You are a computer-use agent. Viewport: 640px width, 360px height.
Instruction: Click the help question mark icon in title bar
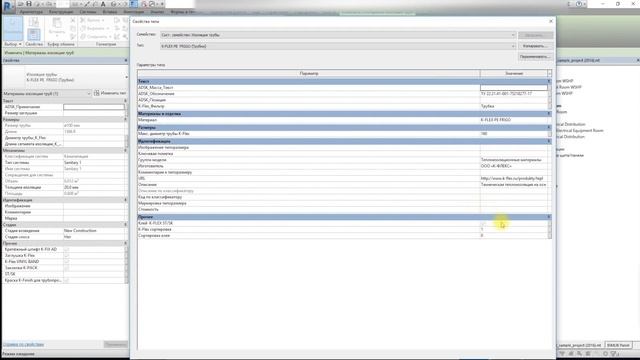579,4
